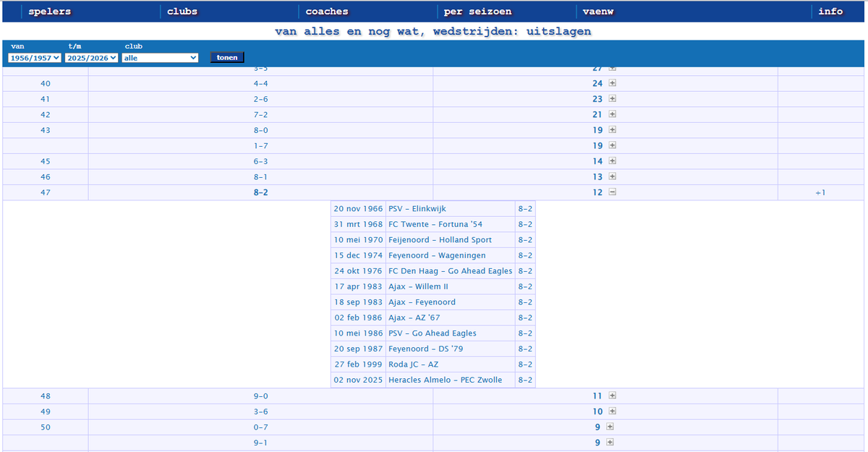Open the club dropdown set to alle
Viewport: 868px width, 452px height.
160,58
